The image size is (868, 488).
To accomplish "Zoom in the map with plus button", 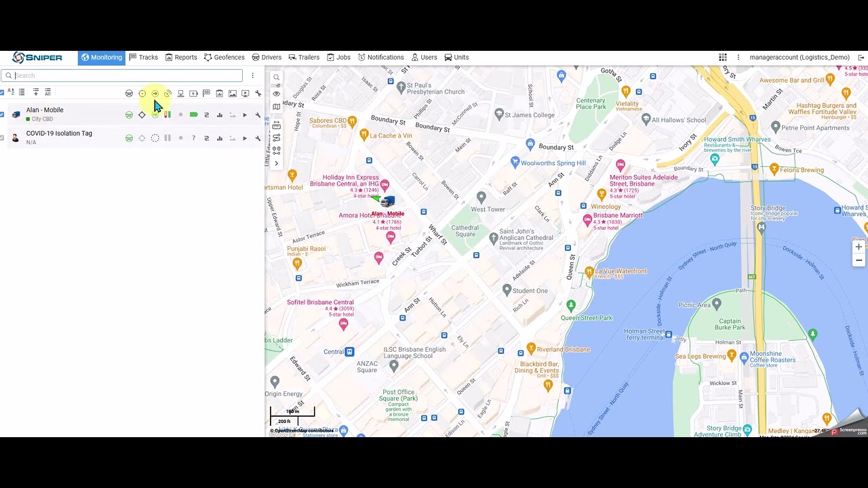I will pos(859,247).
